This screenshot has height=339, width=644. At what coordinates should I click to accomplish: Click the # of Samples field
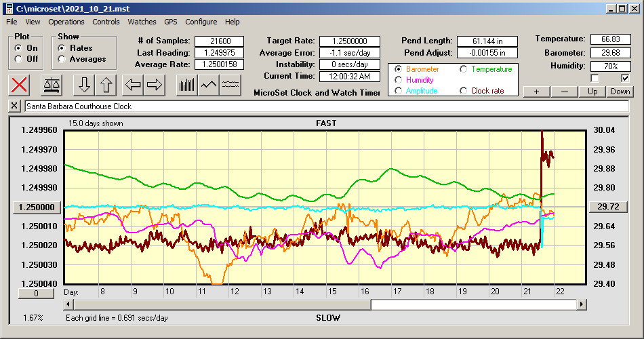[x=220, y=41]
